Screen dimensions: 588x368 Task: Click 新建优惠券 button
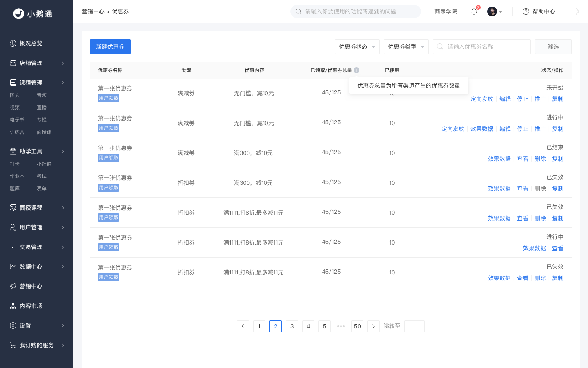(110, 47)
